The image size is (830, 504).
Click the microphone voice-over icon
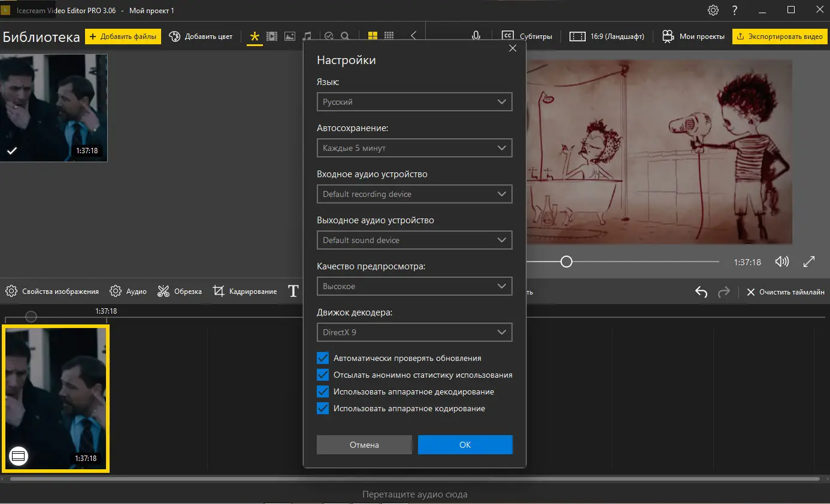[x=476, y=36]
